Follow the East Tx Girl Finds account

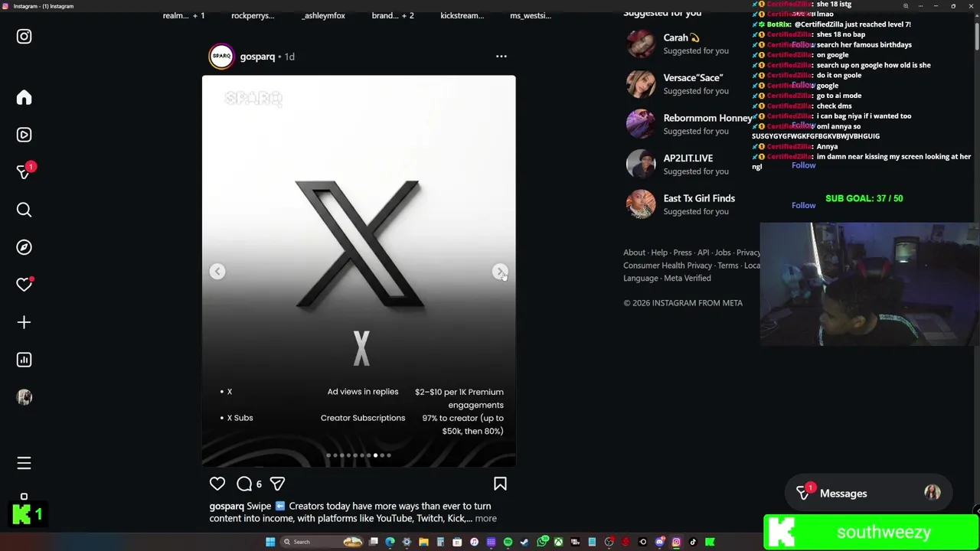pyautogui.click(x=803, y=205)
